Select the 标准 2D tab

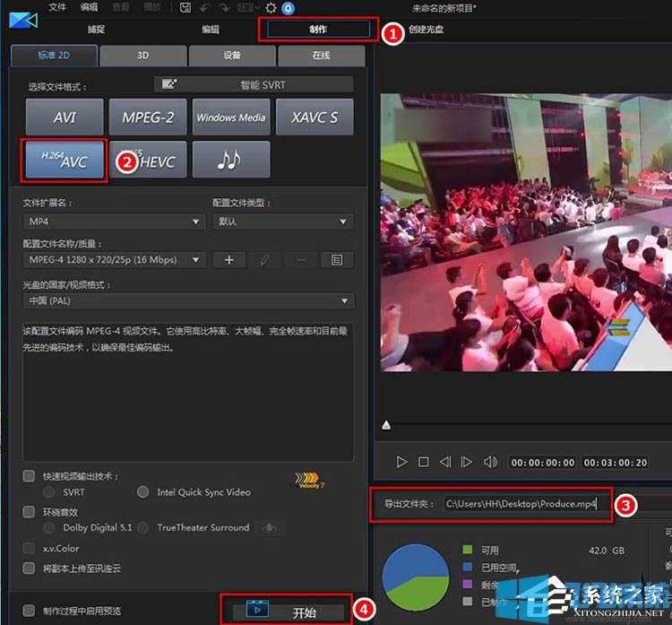click(54, 56)
